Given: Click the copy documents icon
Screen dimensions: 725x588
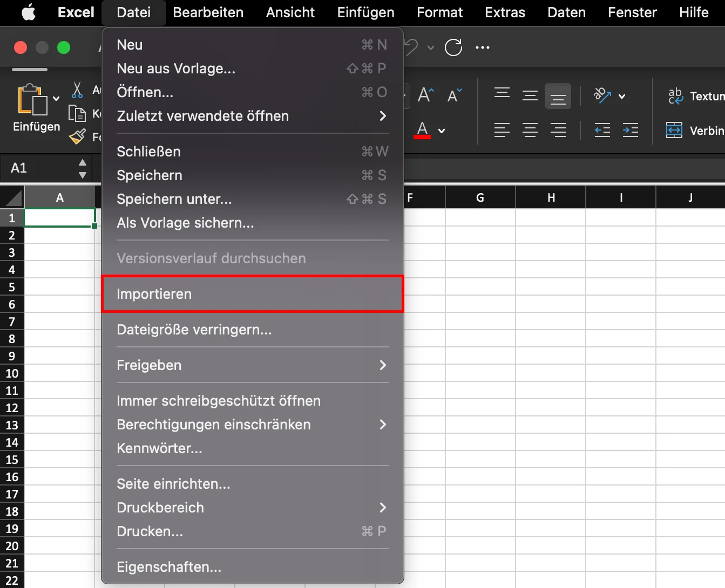Looking at the screenshot, I should pos(77,113).
